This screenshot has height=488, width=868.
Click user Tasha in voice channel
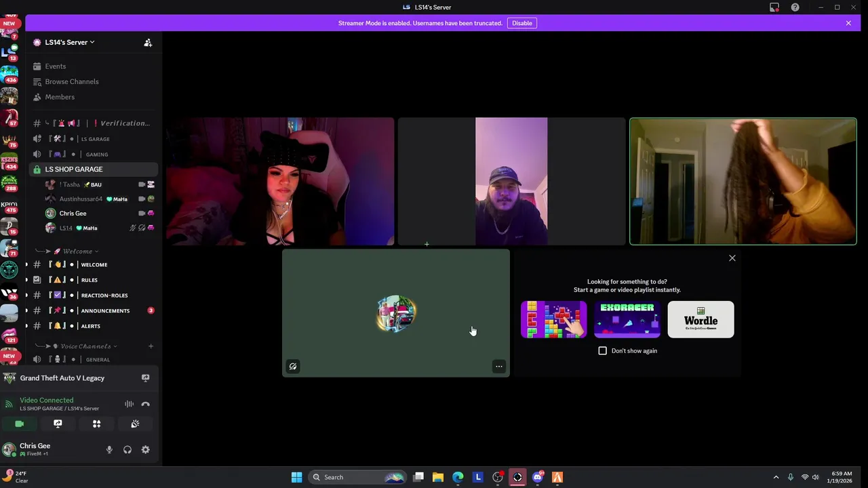(x=98, y=184)
